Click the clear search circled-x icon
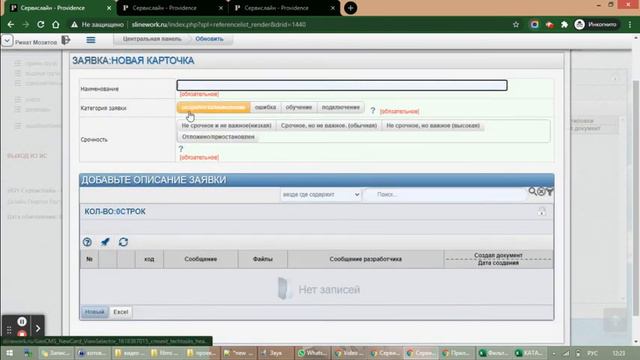 [x=541, y=191]
